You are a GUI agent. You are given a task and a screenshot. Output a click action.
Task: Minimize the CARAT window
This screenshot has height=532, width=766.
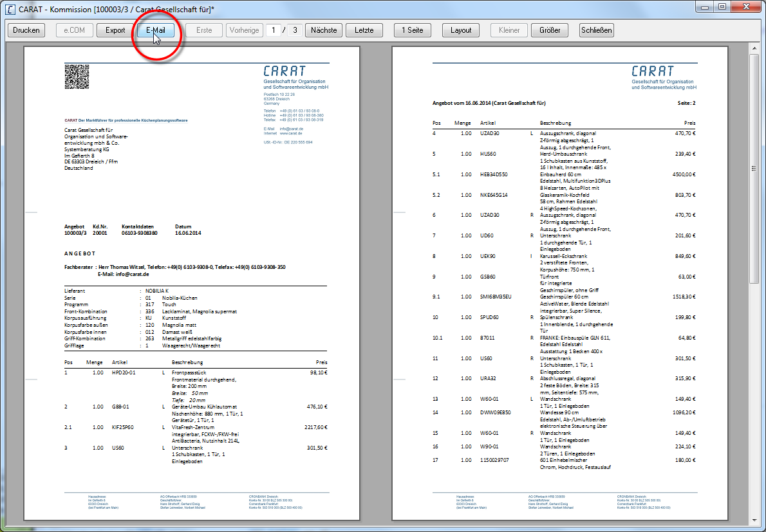(705, 6)
